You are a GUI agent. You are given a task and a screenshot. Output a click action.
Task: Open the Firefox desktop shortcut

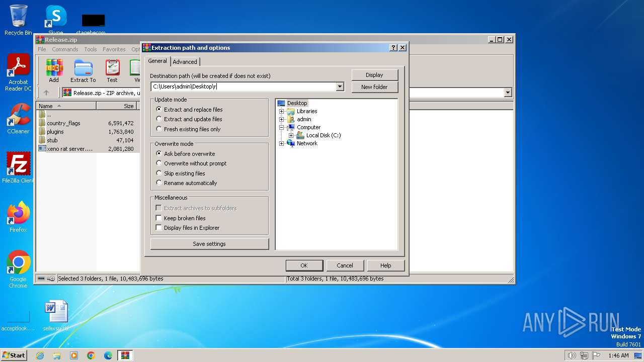tap(18, 217)
